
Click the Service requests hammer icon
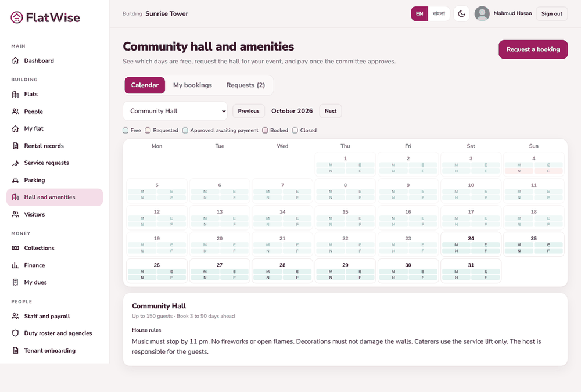[x=15, y=163]
